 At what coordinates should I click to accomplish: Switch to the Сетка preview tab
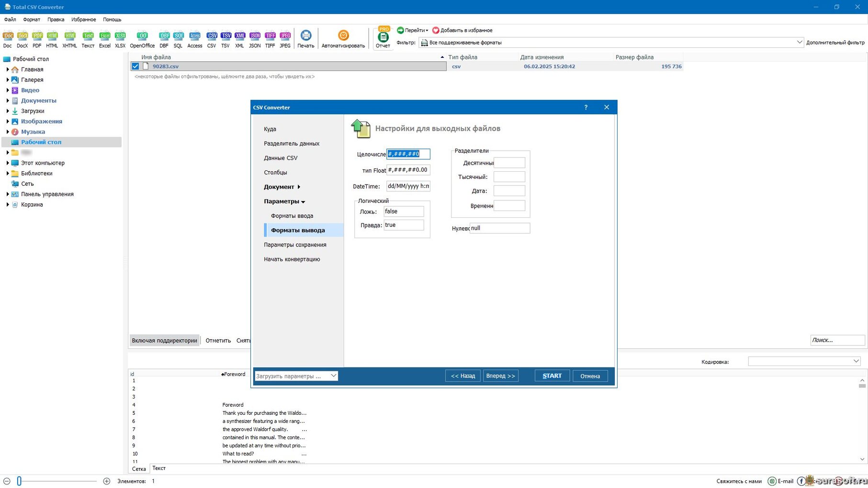(139, 469)
